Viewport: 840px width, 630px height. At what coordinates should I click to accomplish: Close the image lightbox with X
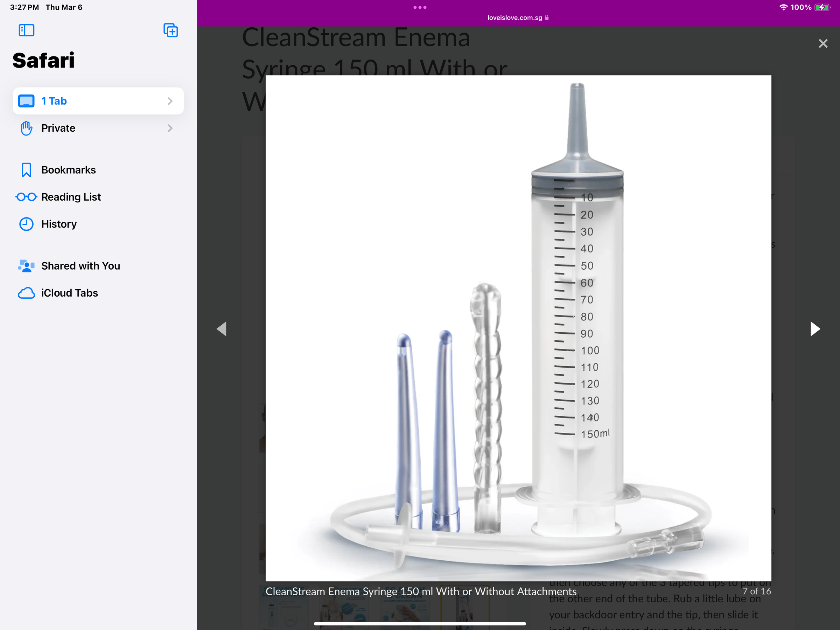(822, 44)
